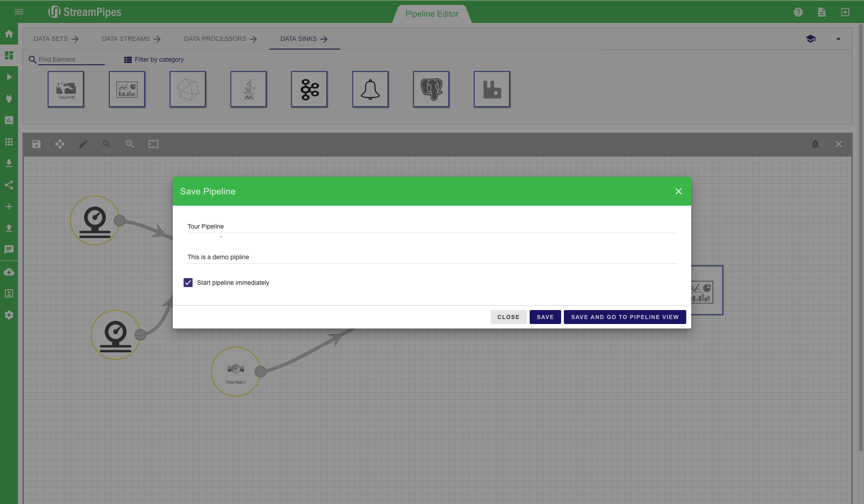Click the zoom in magnifier icon
This screenshot has height=504, width=864.
pyautogui.click(x=106, y=144)
